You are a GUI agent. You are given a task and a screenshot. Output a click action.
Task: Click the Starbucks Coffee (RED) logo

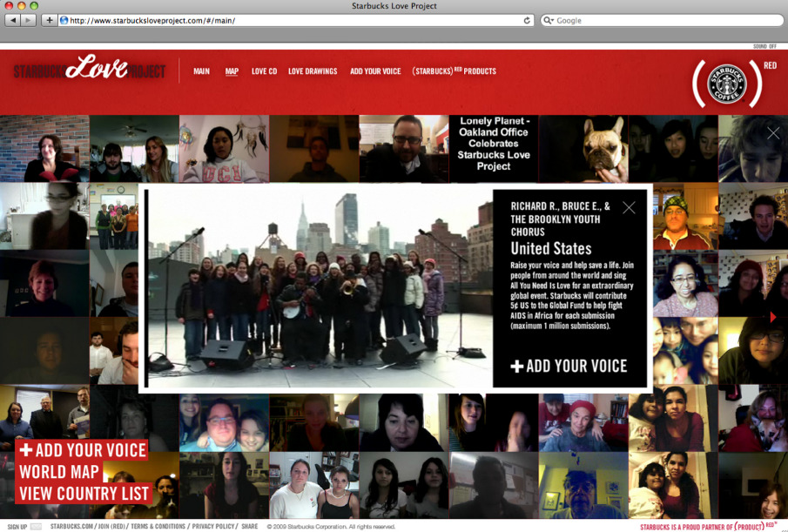pos(727,84)
